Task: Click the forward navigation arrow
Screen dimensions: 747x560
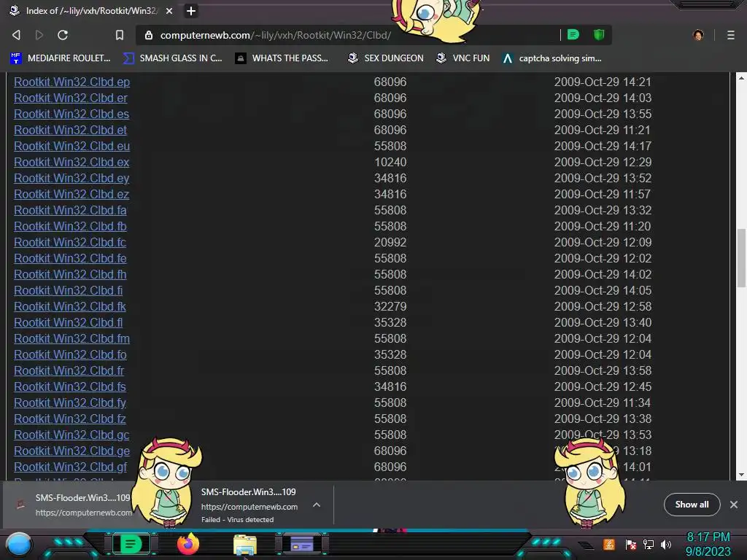Action: [39, 35]
